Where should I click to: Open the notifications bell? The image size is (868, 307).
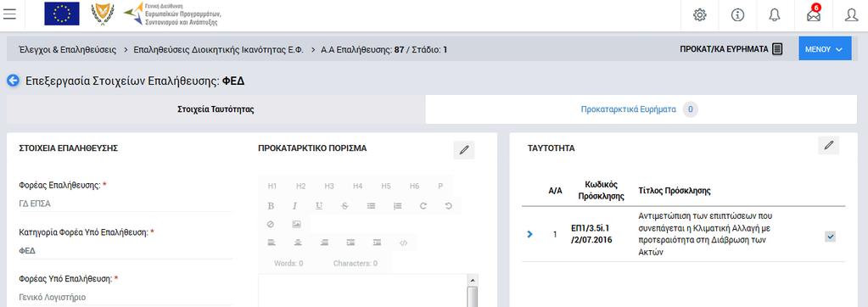coord(775,15)
